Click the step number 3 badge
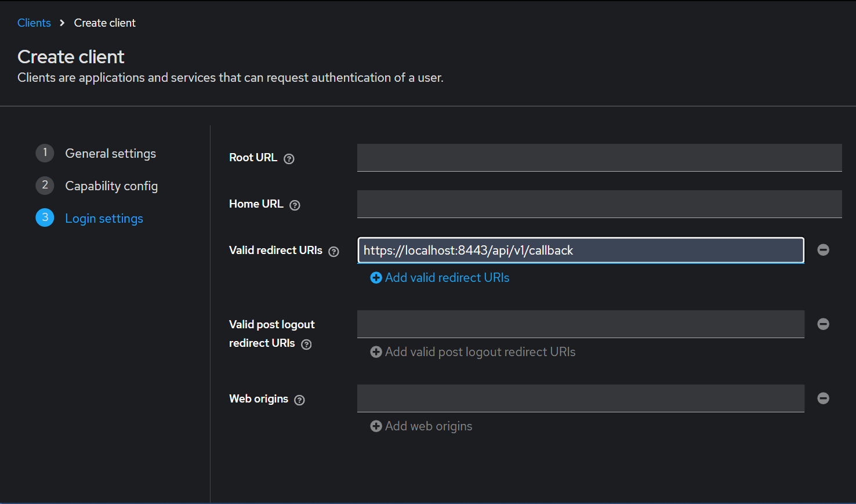This screenshot has width=856, height=504. [45, 217]
